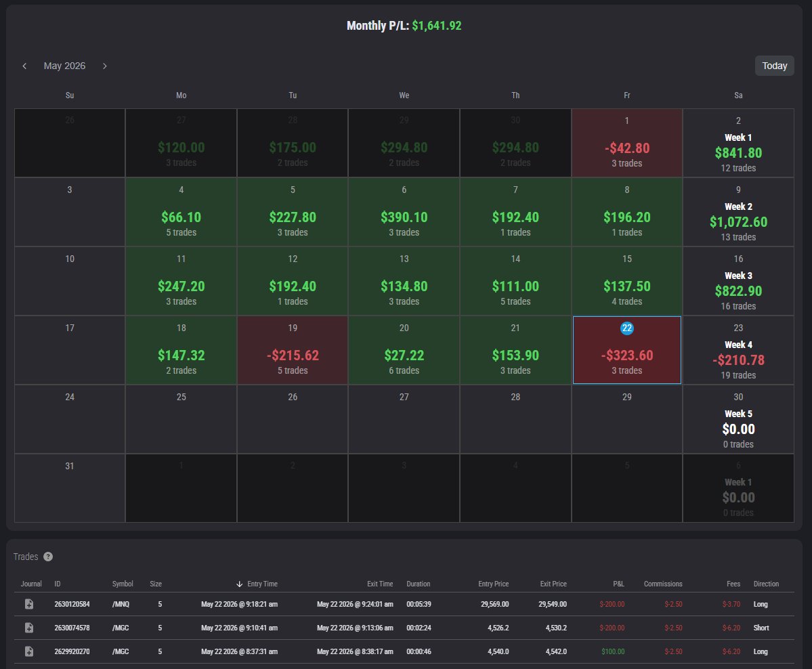Select empty May 29 calendar cell

626,419
